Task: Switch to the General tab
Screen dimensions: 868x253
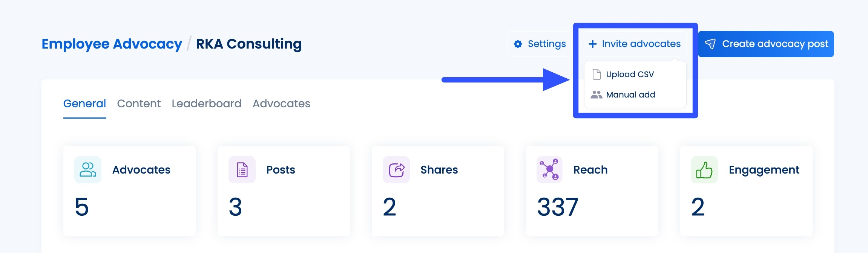Action: (x=84, y=104)
